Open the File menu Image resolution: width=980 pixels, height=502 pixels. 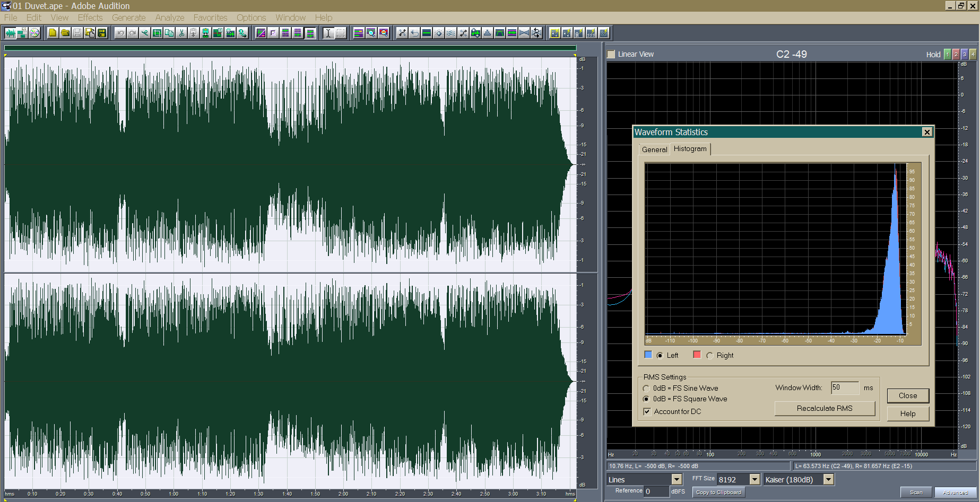(x=11, y=17)
